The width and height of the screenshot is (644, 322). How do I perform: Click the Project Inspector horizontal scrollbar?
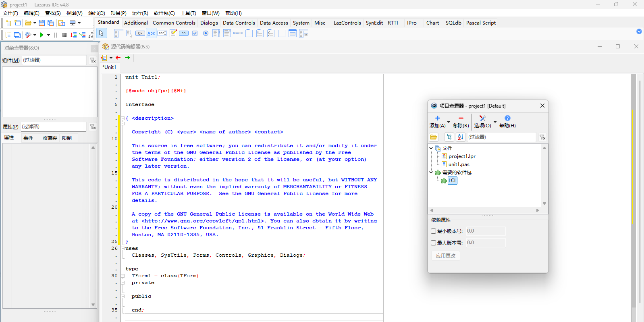(484, 210)
